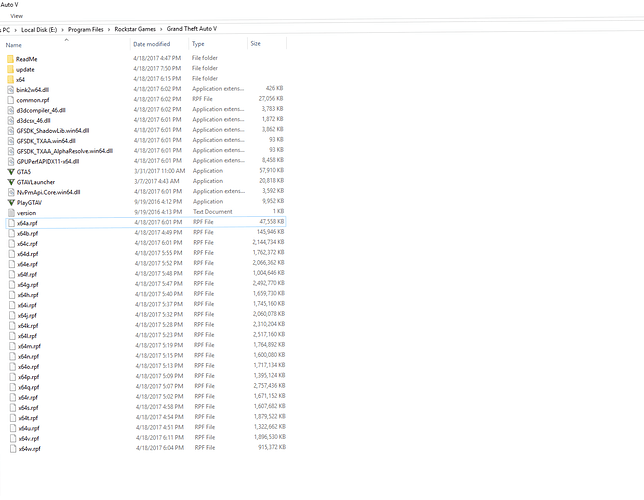644x500 pixels.
Task: Click the 2,757,436 KB size of x64q.rpf
Action: pos(269,386)
